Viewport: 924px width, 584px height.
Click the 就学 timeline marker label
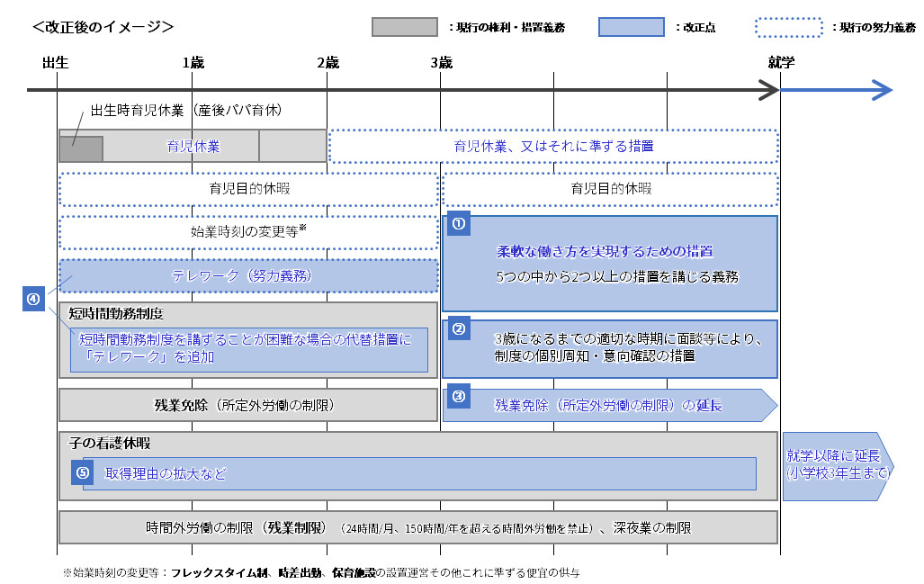tap(780, 62)
